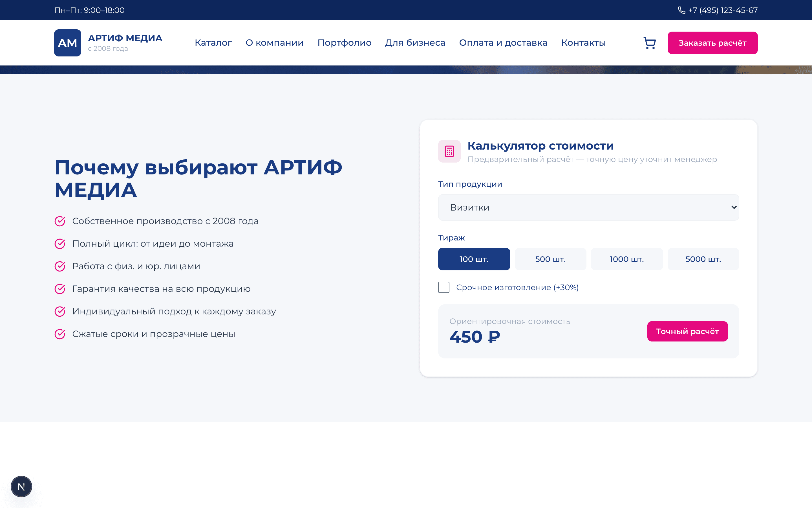
Task: Open the 'Тип продукции' dropdown
Action: click(588, 207)
